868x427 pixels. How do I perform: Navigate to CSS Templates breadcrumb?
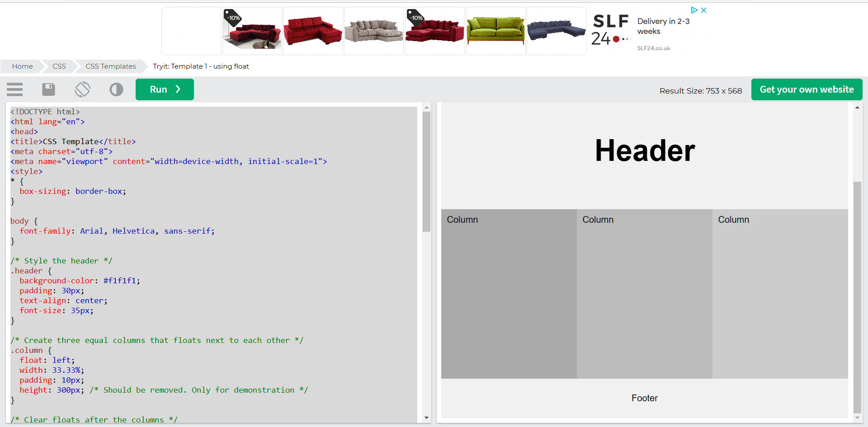tap(111, 66)
